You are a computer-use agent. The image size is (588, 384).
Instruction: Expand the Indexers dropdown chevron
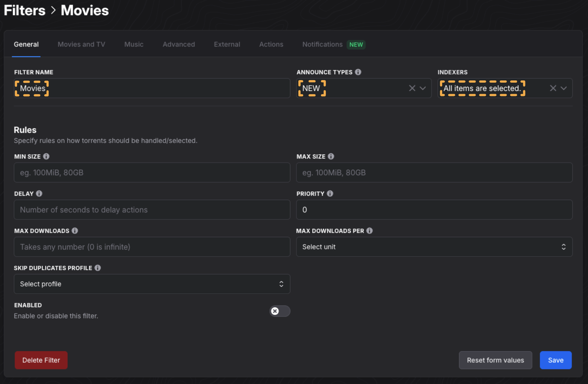(564, 88)
